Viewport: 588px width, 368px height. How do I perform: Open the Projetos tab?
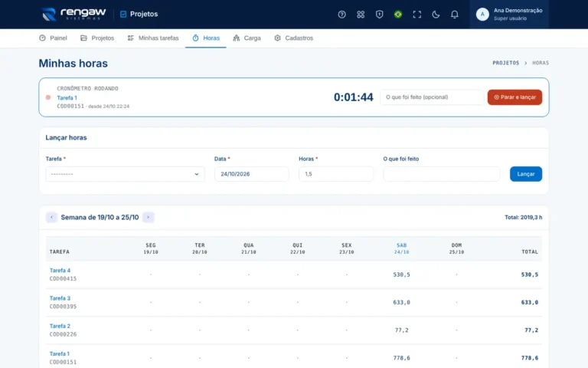(97, 38)
